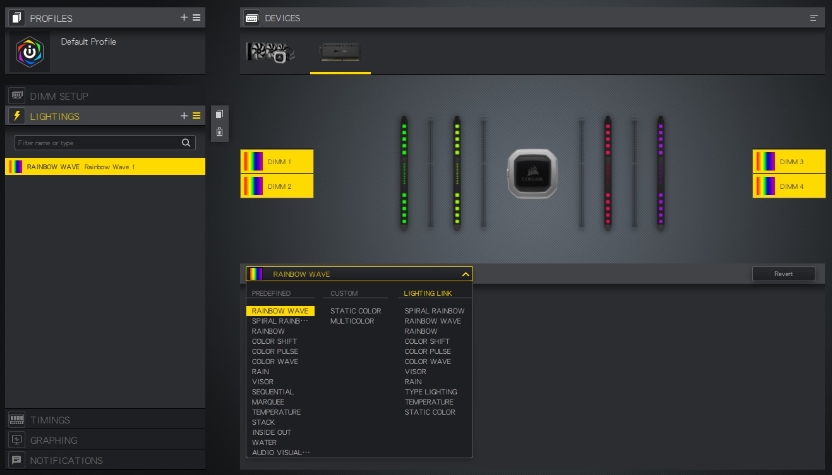This screenshot has width=832, height=475.
Task: Click the Revert button
Action: (783, 274)
